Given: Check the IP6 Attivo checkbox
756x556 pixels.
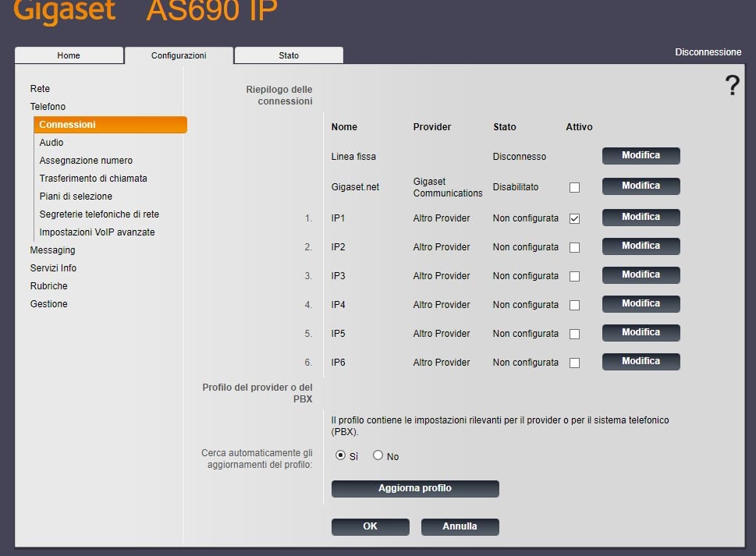Looking at the screenshot, I should [x=574, y=363].
